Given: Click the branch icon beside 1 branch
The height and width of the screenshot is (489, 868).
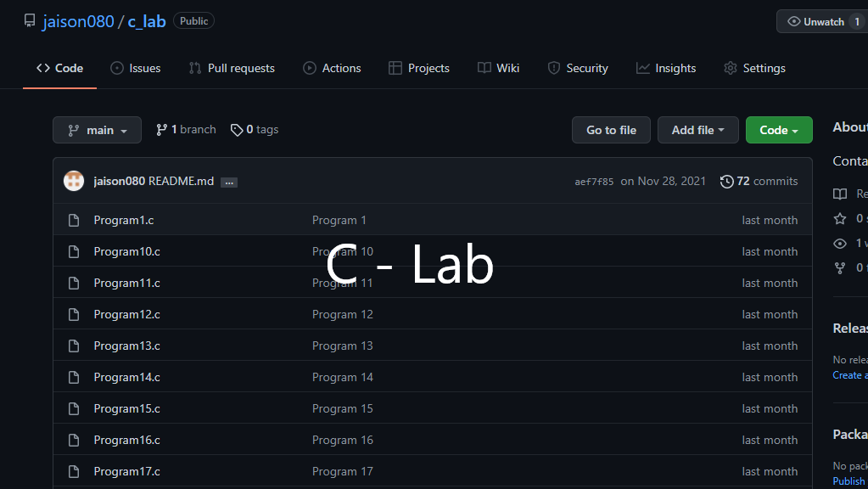Looking at the screenshot, I should (162, 130).
